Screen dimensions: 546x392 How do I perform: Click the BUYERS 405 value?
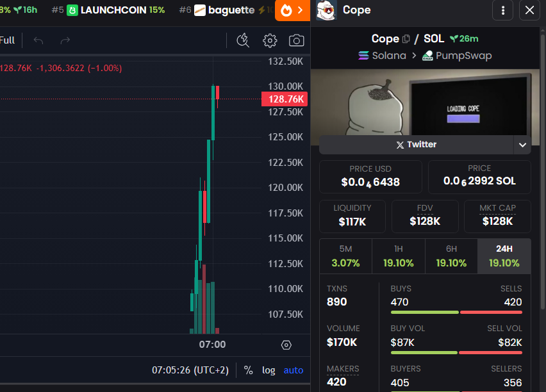400,383
